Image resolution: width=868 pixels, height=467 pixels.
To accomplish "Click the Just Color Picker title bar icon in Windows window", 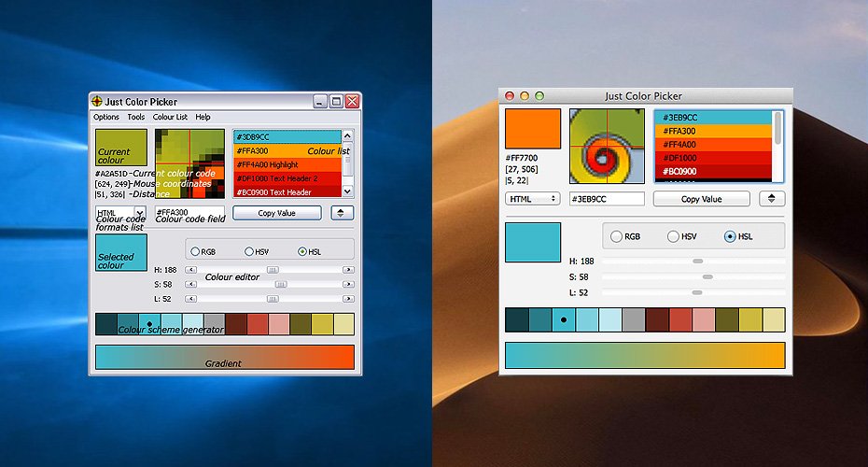I will [x=97, y=102].
